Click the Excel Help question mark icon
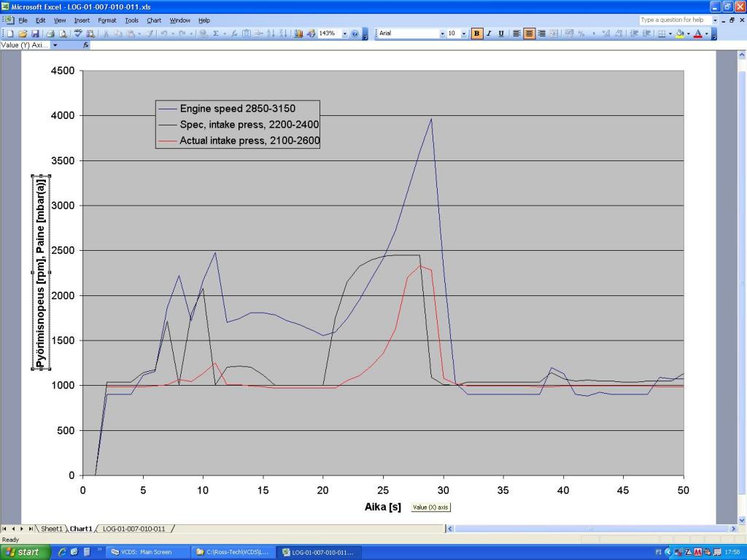Viewport: 747px width, 560px height. pos(355,34)
